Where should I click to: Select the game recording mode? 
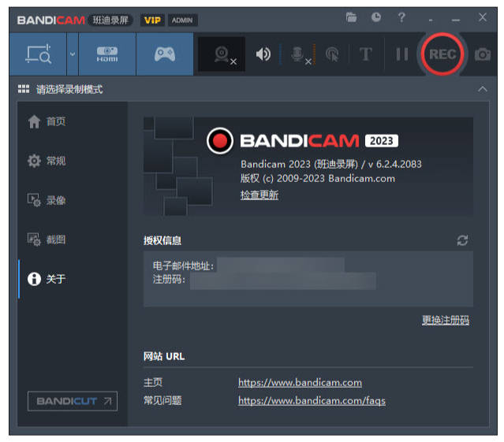click(x=164, y=54)
